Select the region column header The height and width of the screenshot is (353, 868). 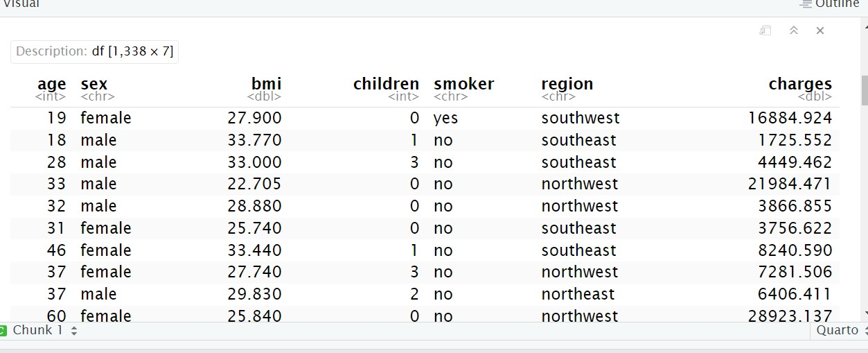pyautogui.click(x=567, y=85)
